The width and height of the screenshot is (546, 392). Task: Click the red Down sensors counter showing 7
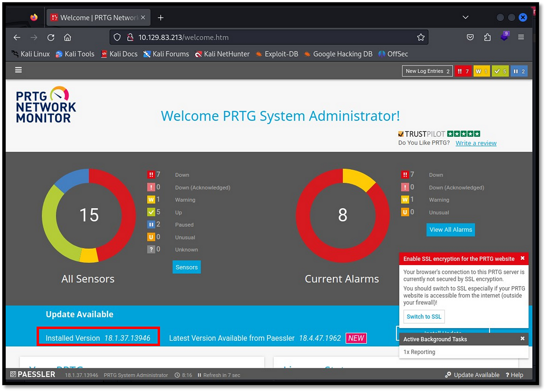click(x=463, y=71)
